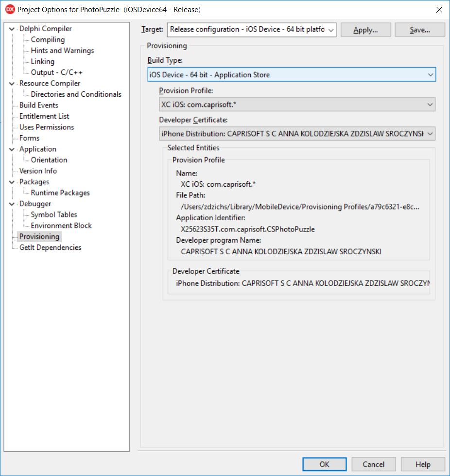The height and width of the screenshot is (476, 450).
Task: Select Build Events options
Action: 39,105
